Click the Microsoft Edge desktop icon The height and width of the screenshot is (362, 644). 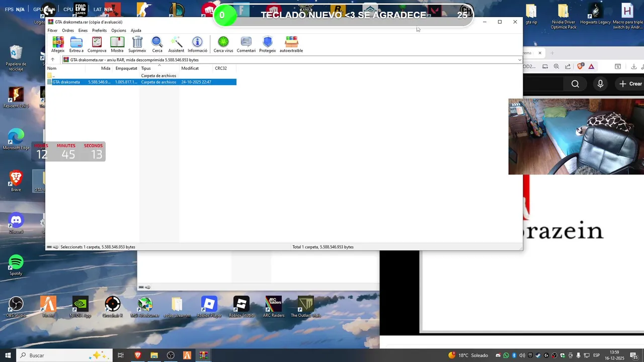(16, 139)
